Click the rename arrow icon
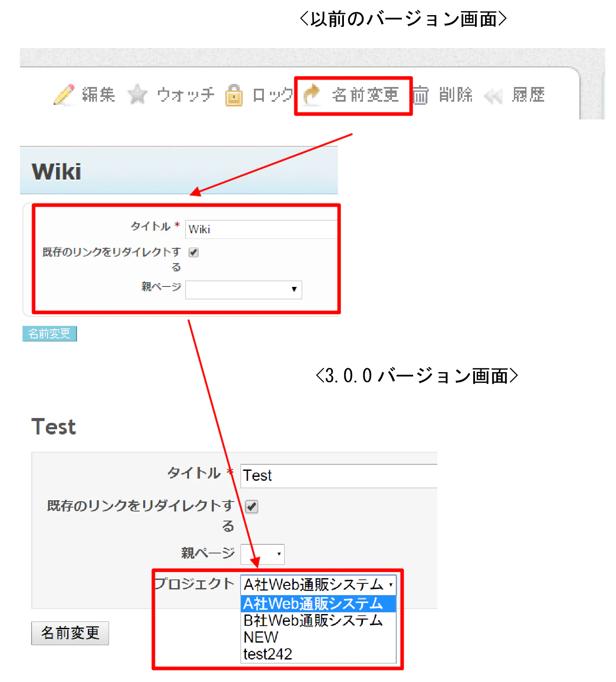 click(312, 94)
